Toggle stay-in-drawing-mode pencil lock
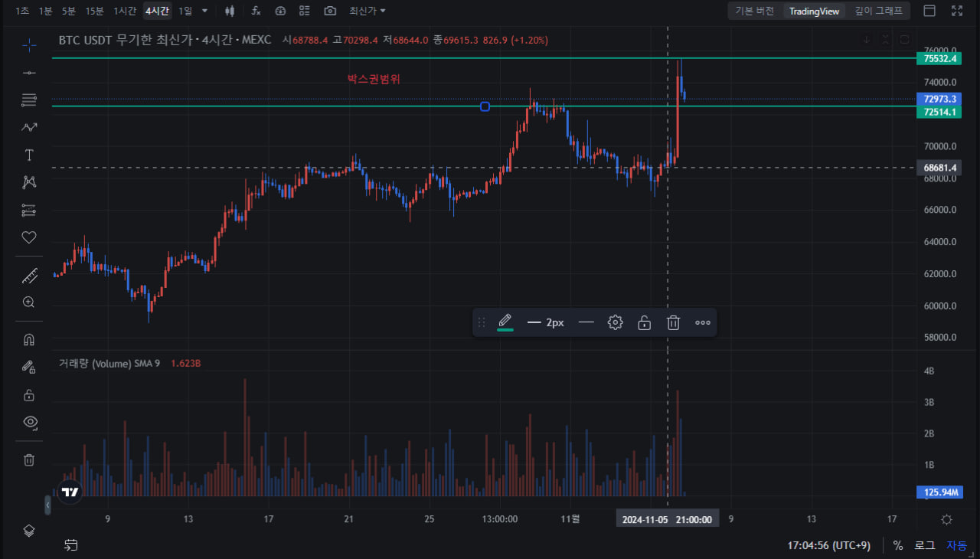980x559 pixels. 29,367
